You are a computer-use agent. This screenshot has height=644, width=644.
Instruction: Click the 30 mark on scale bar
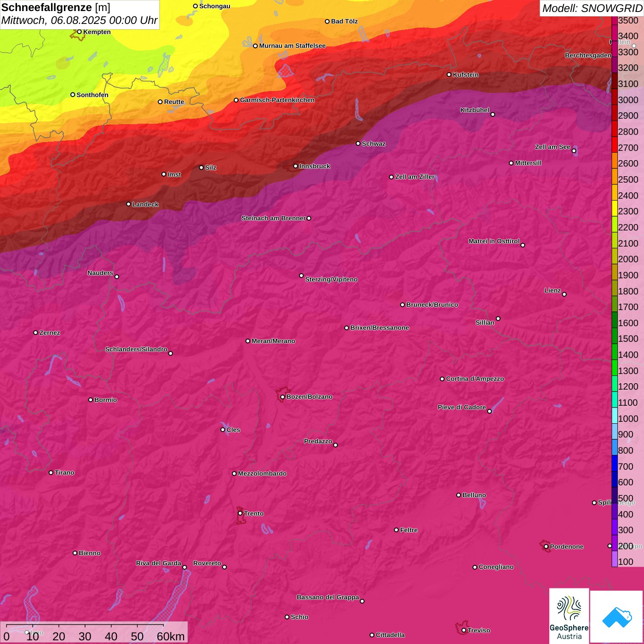tap(85, 636)
